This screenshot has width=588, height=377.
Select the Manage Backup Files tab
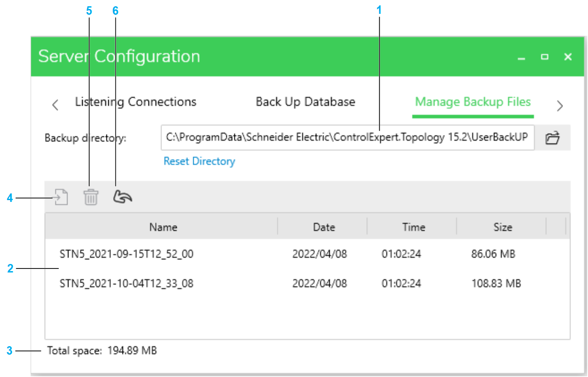473,102
